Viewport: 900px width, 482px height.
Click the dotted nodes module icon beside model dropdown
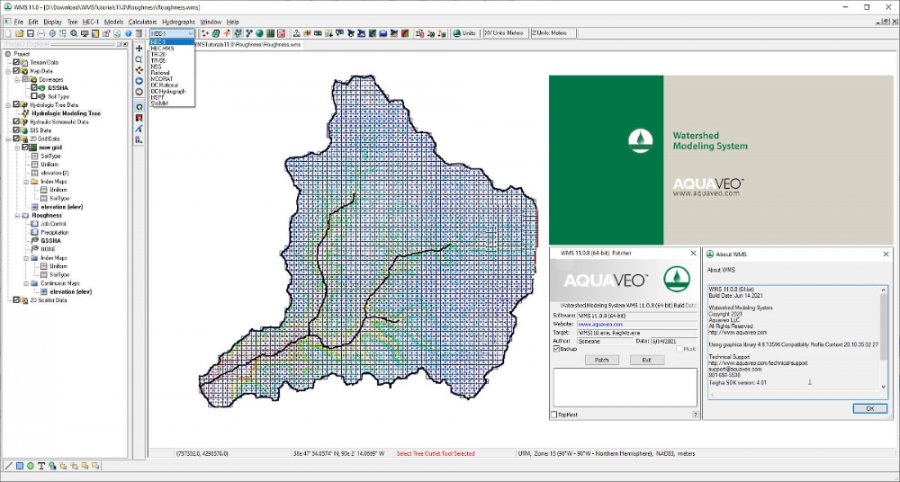click(205, 33)
